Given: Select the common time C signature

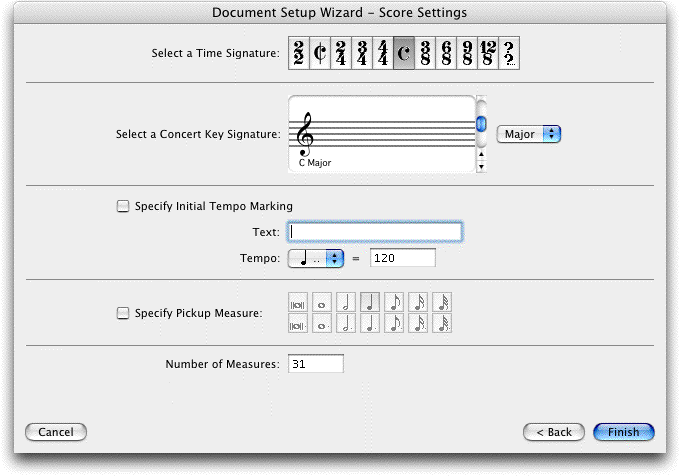Looking at the screenshot, I should pos(404,53).
